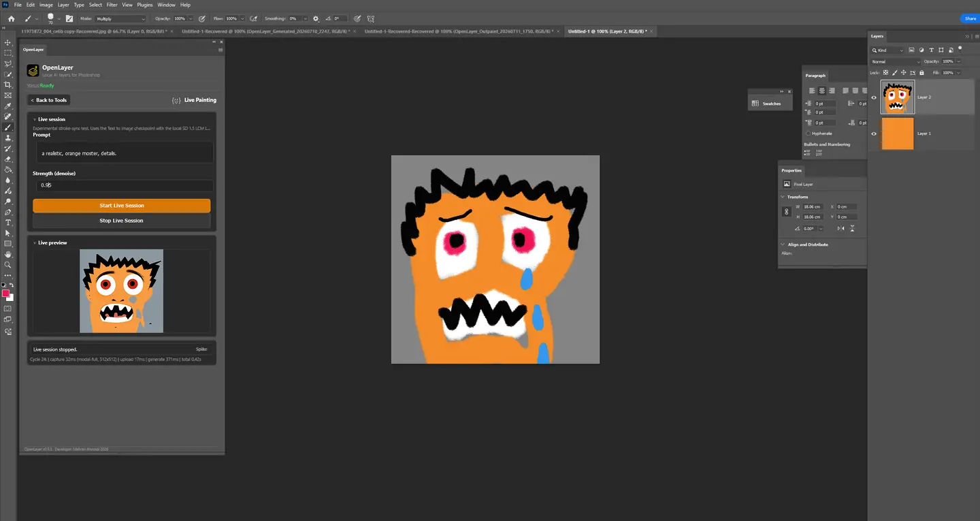Enable the Hyphenate checkbox
The image size is (980, 521).
point(808,133)
